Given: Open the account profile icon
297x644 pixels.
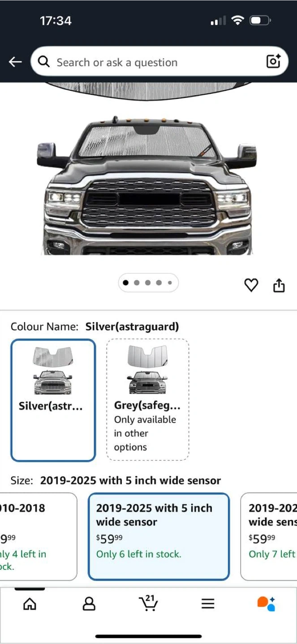Looking at the screenshot, I should tap(89, 604).
